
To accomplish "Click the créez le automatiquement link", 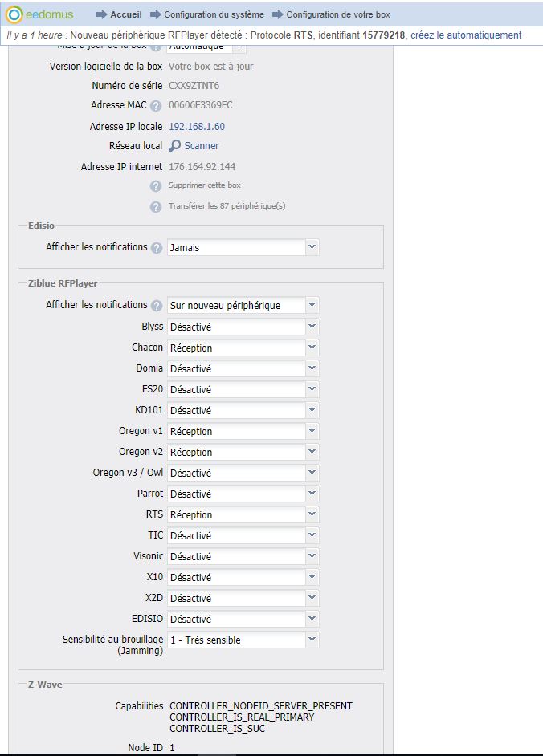I will [466, 35].
